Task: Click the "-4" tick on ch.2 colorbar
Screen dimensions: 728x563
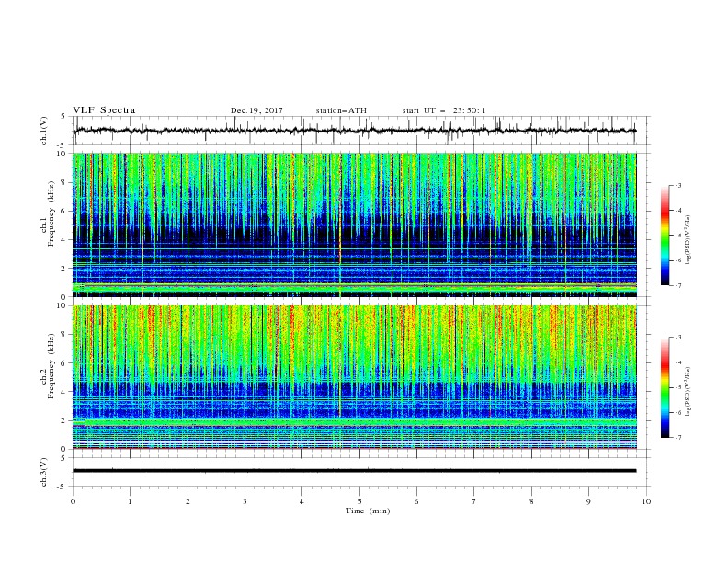Action: click(x=677, y=362)
